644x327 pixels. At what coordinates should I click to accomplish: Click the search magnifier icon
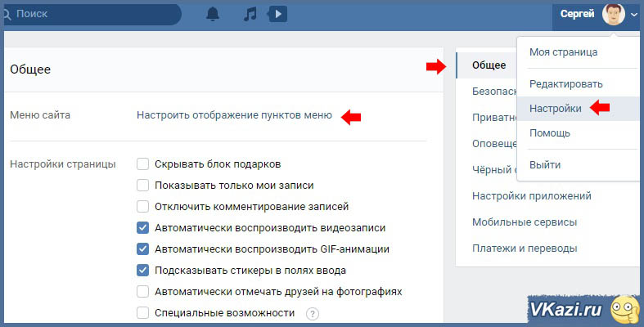click(x=6, y=15)
